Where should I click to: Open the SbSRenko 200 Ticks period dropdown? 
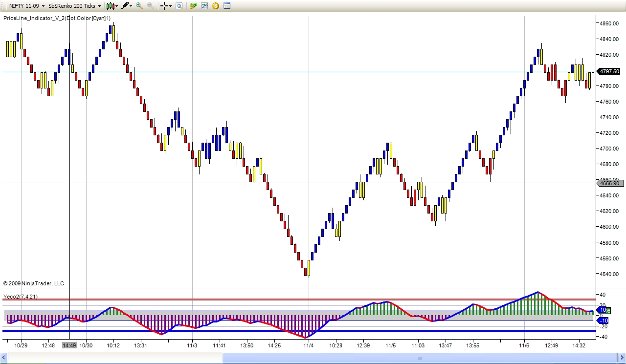coord(75,6)
